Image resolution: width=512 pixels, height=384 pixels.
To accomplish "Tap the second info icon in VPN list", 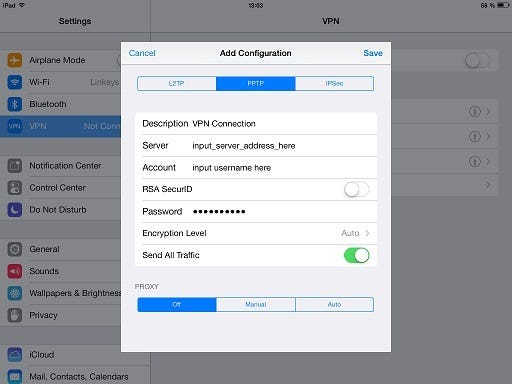I will click(x=475, y=136).
